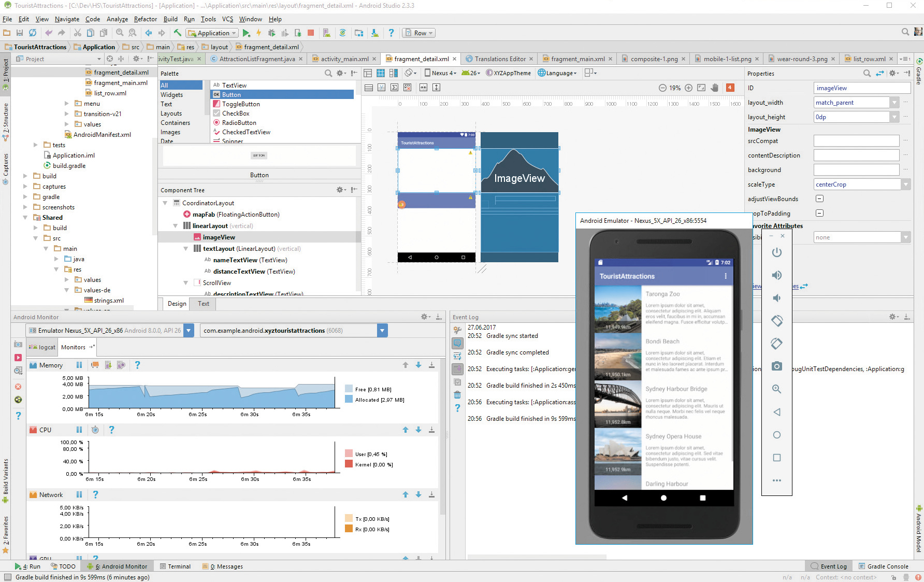Open Gradle Console panel button
This screenshot has width=924, height=582.
click(x=884, y=566)
